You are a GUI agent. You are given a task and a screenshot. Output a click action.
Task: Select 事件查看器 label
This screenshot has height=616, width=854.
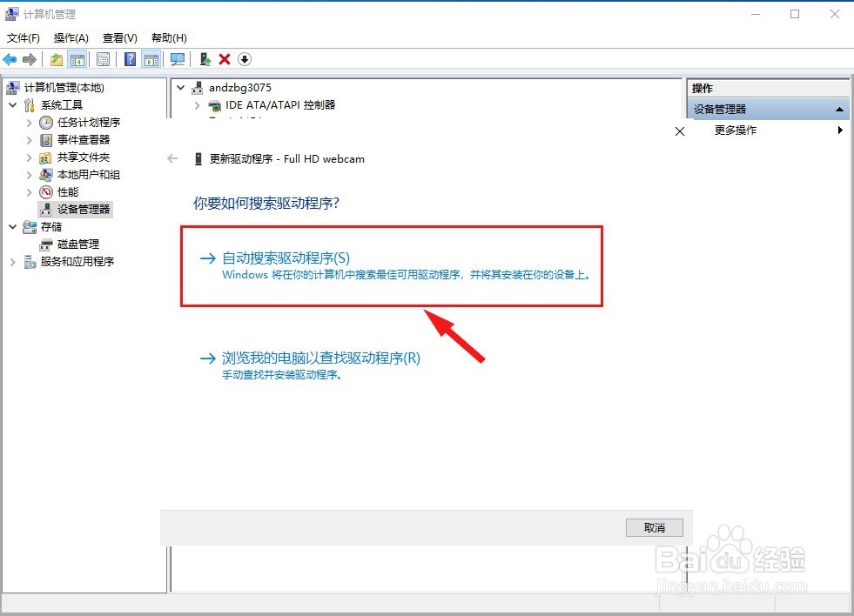pyautogui.click(x=84, y=140)
